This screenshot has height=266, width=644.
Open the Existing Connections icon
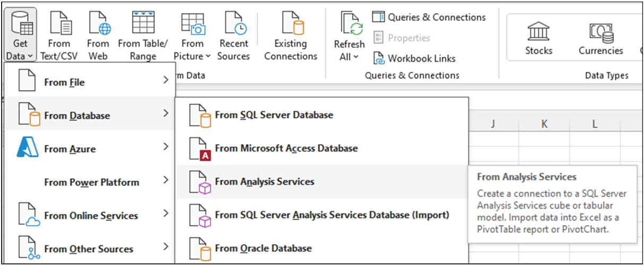[x=292, y=23]
